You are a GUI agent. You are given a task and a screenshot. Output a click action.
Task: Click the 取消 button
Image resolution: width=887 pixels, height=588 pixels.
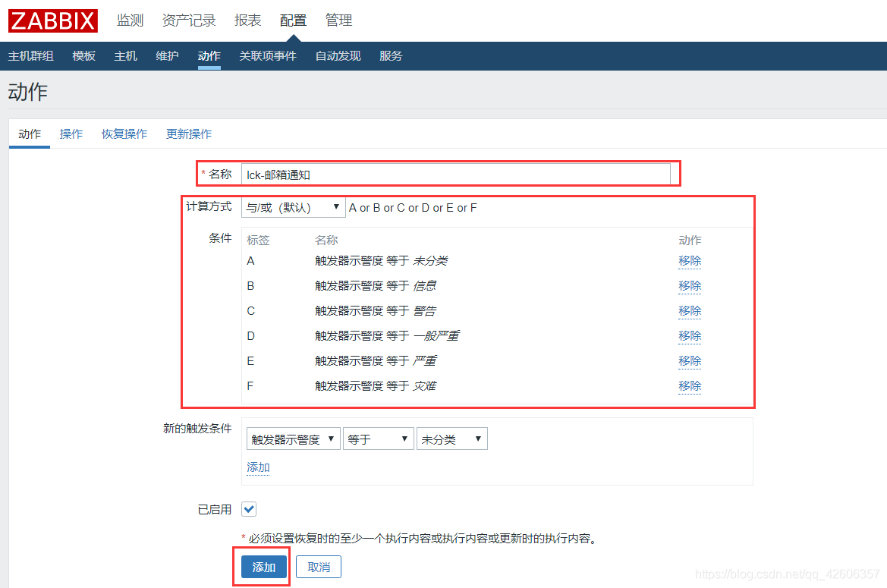tap(319, 567)
